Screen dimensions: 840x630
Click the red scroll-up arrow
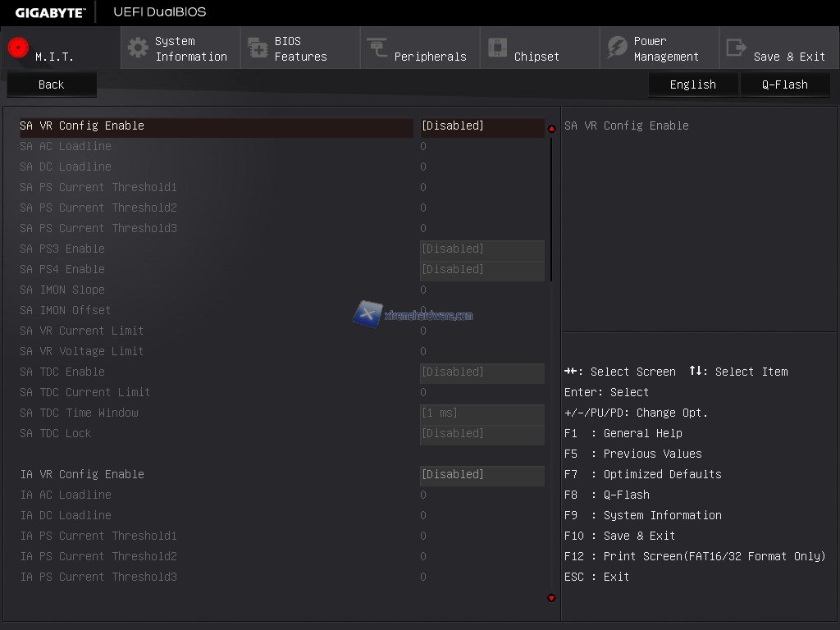(551, 129)
